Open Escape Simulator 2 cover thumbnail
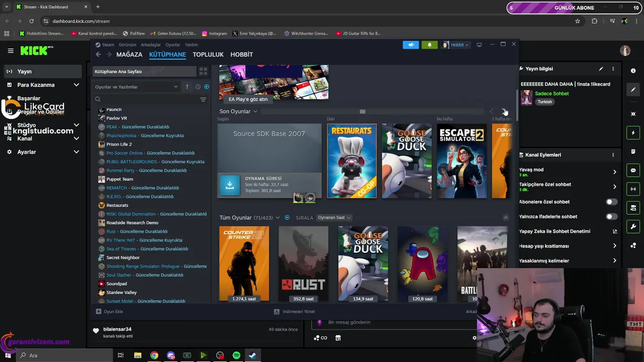 pos(461,161)
